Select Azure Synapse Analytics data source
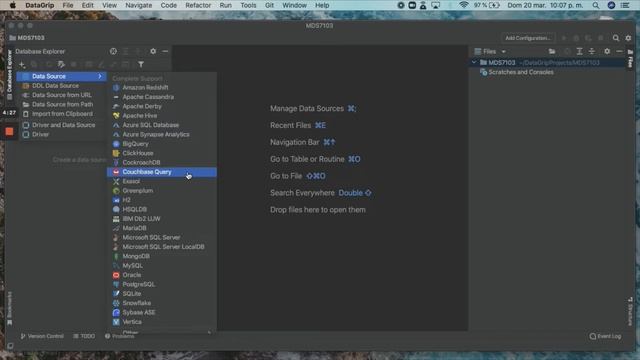Image resolution: width=640 pixels, height=360 pixels. [x=162, y=134]
